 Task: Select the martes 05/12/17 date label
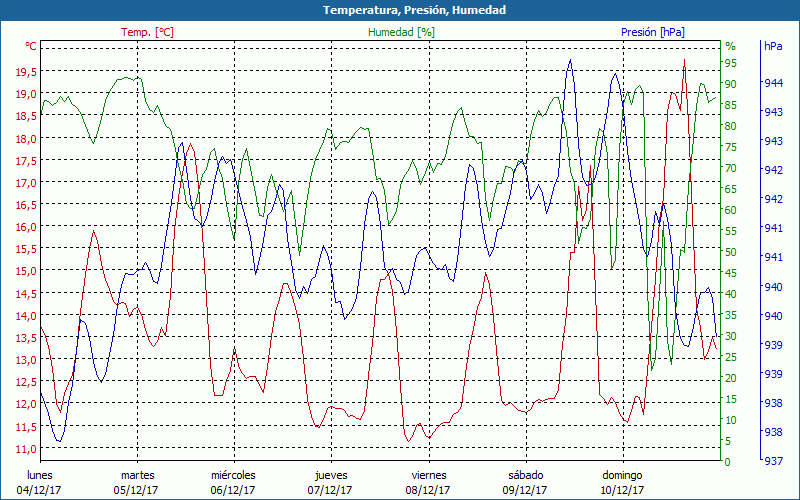(x=137, y=482)
